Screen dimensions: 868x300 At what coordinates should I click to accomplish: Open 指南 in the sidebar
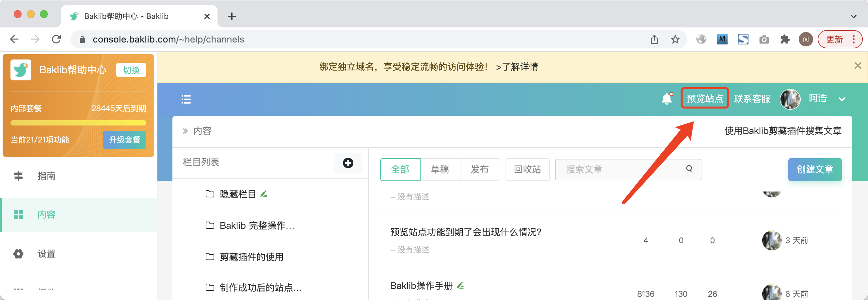coord(46,175)
